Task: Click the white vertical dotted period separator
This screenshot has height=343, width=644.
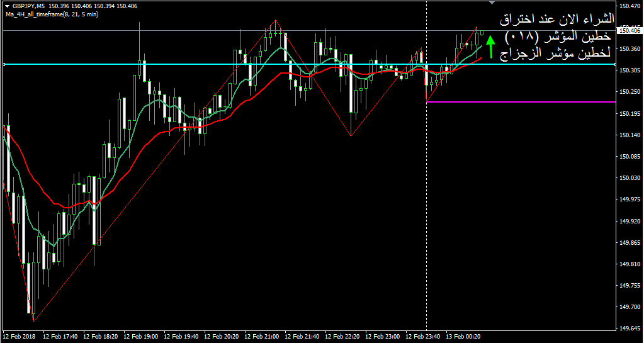Action: click(426, 189)
